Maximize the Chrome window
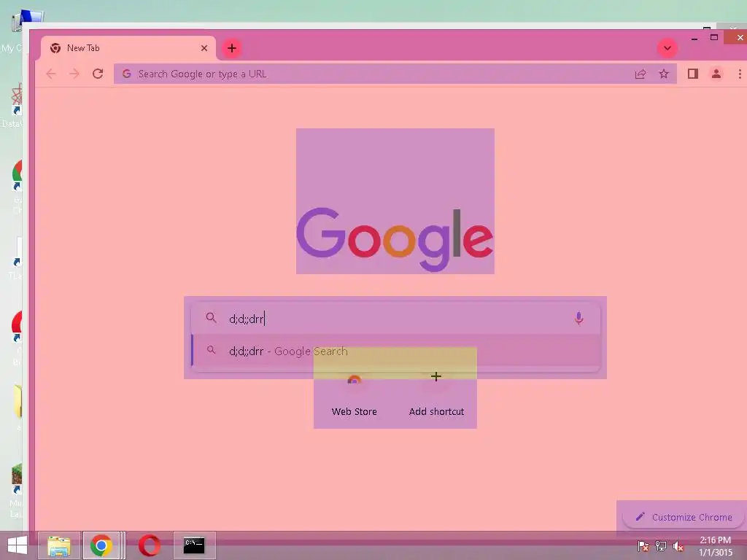The width and height of the screenshot is (747, 560). point(713,37)
